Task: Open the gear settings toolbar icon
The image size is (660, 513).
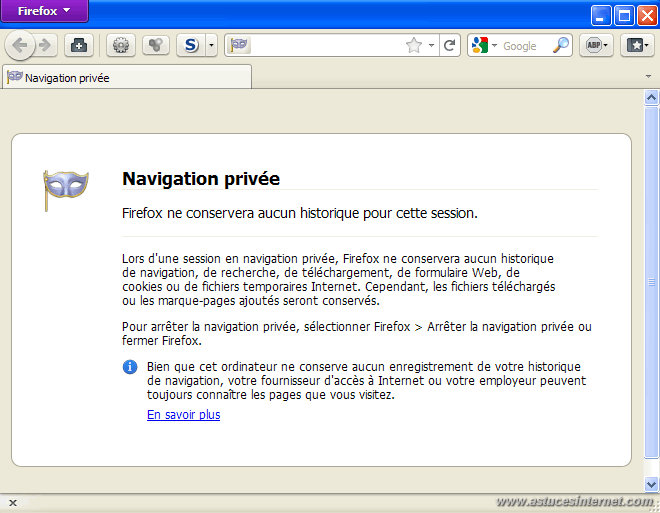Action: [x=121, y=45]
